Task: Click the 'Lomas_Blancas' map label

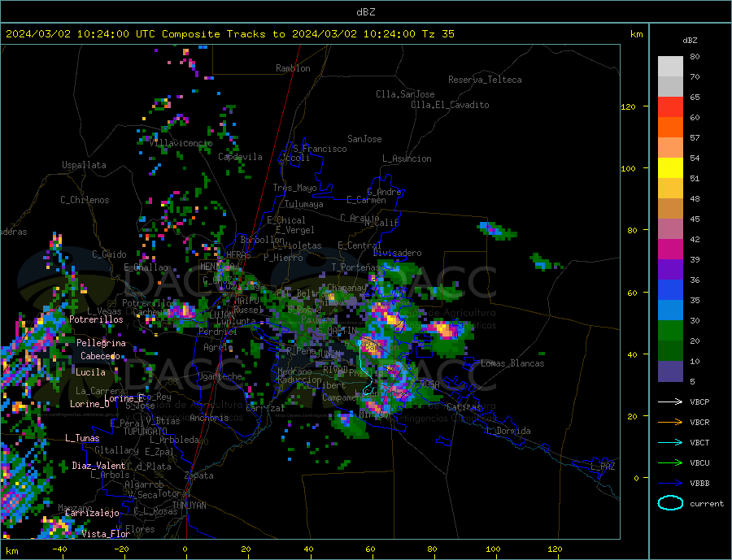Action: tap(512, 363)
